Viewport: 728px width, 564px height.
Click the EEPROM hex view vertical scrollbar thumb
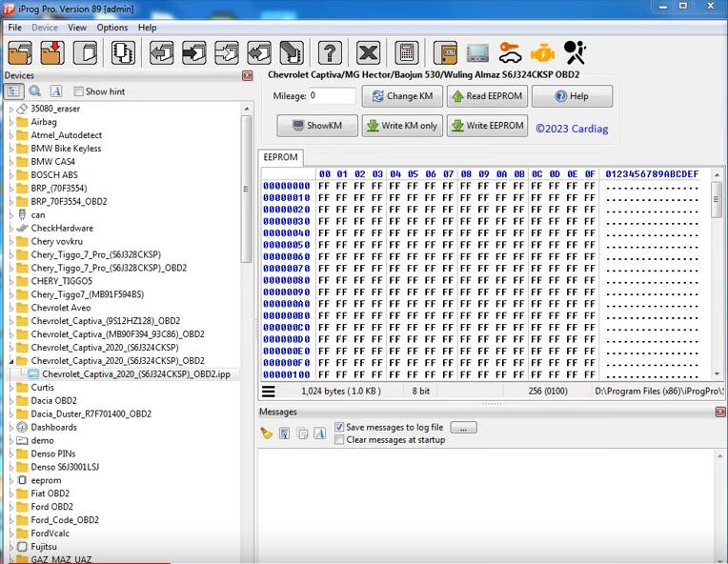(717, 199)
